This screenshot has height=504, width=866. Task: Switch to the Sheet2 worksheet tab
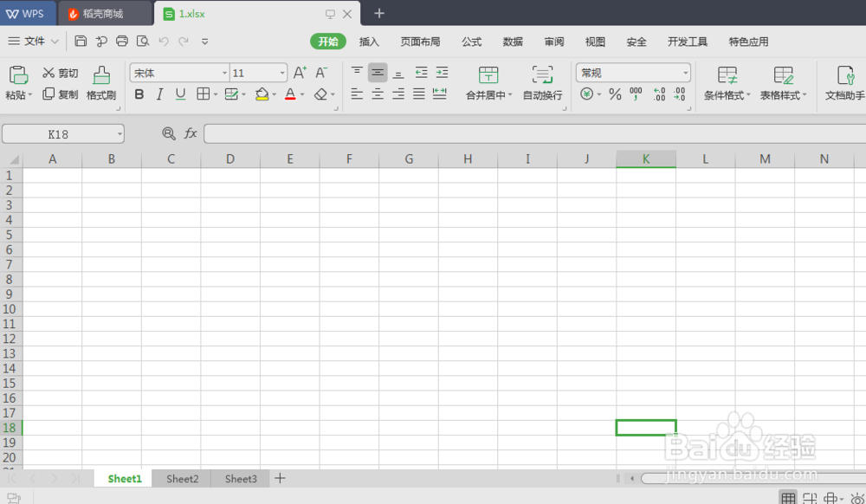tap(182, 478)
